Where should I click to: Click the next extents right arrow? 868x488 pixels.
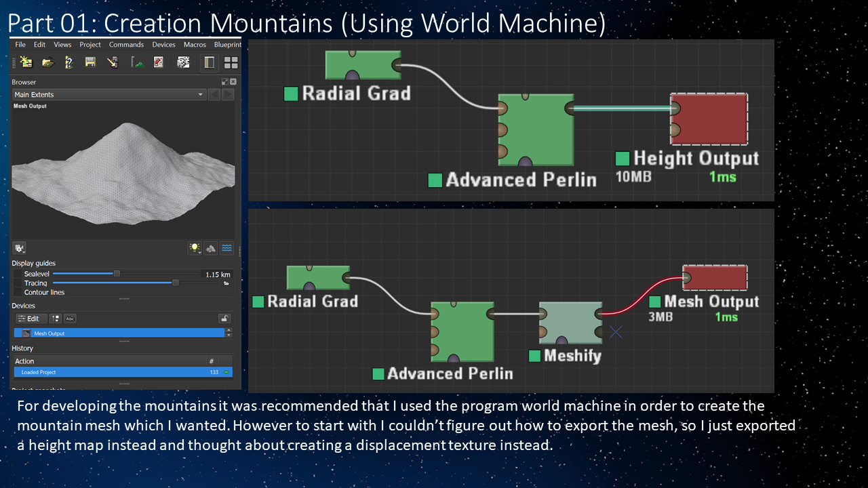pos(228,94)
